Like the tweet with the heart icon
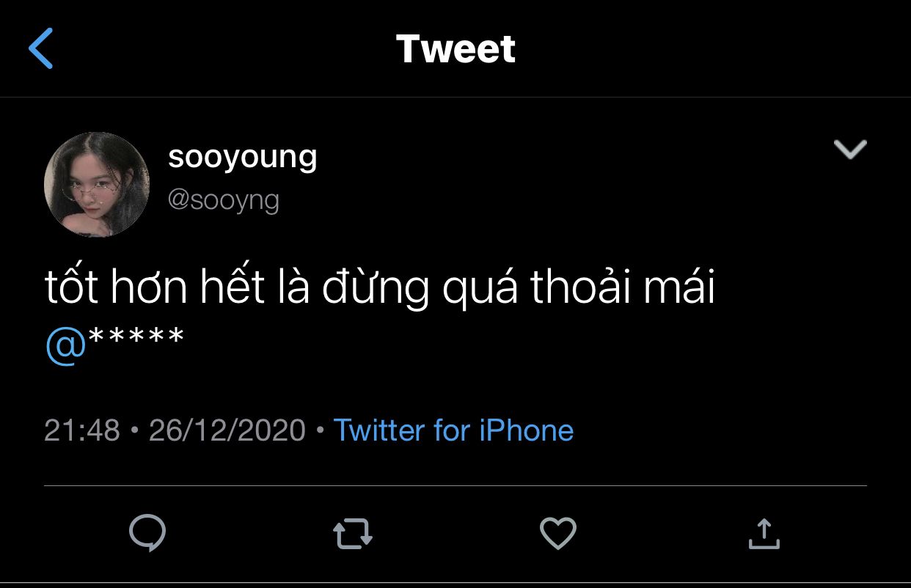 557,533
